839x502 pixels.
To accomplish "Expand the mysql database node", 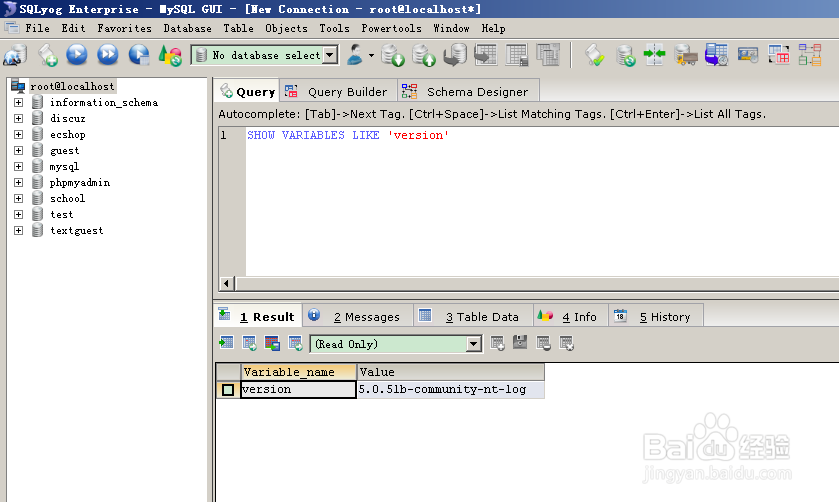I will point(19,166).
